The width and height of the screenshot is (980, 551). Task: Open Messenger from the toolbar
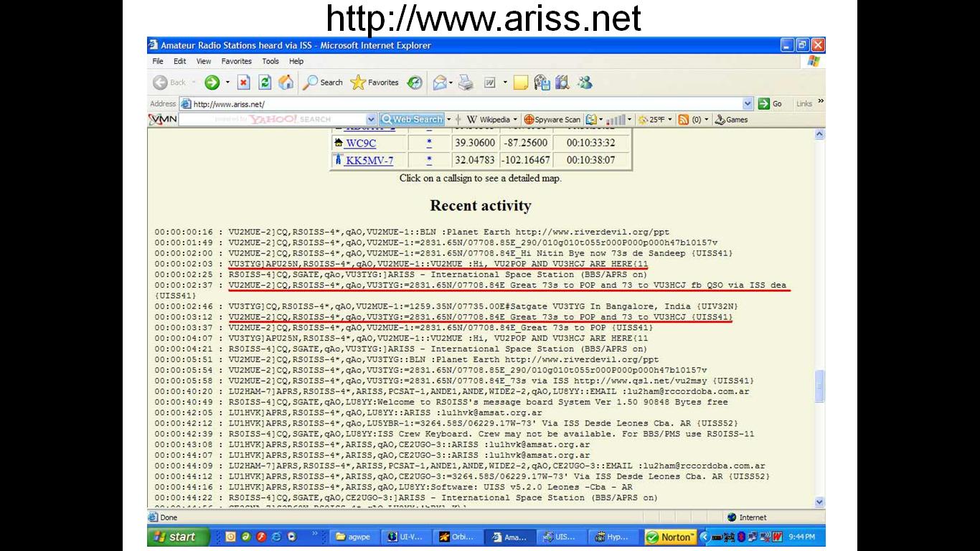tap(585, 83)
